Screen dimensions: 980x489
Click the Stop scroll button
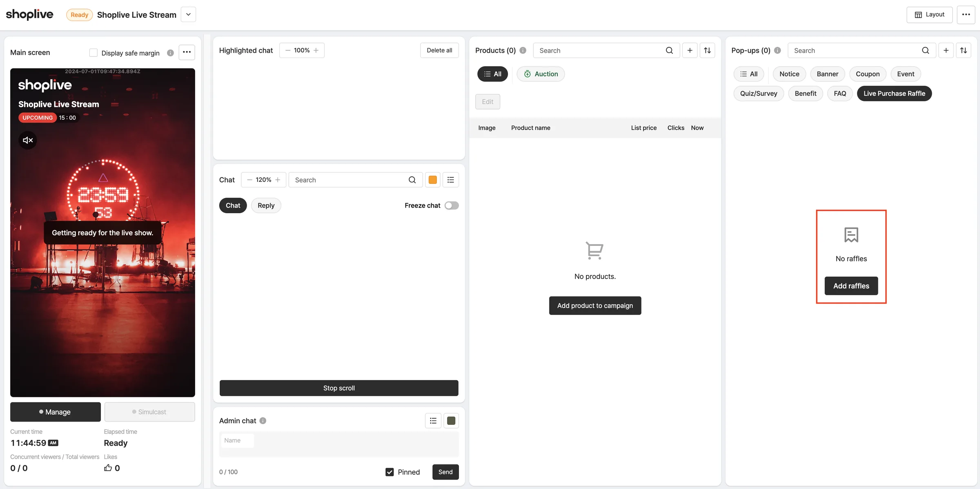tap(339, 388)
